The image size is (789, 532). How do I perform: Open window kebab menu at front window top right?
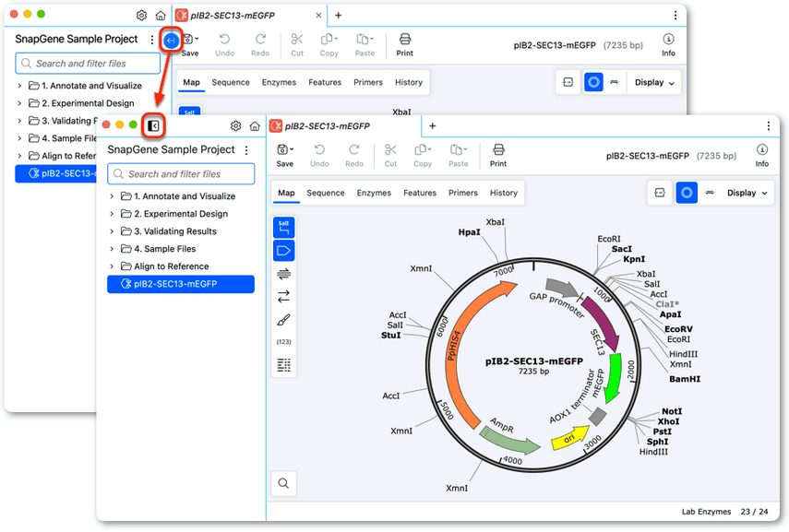tap(769, 125)
